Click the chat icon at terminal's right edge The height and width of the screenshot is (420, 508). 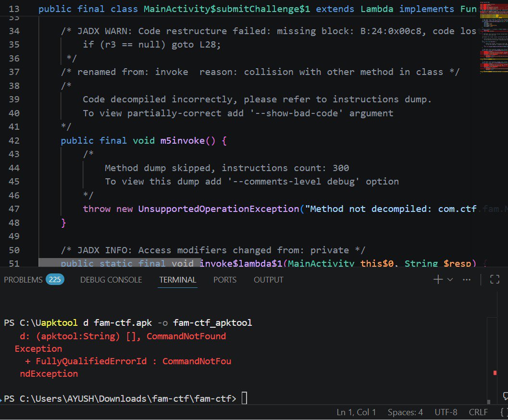pos(505,395)
